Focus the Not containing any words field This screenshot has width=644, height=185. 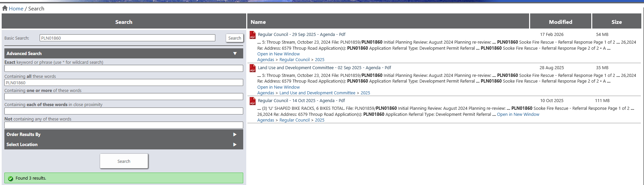pos(124,125)
